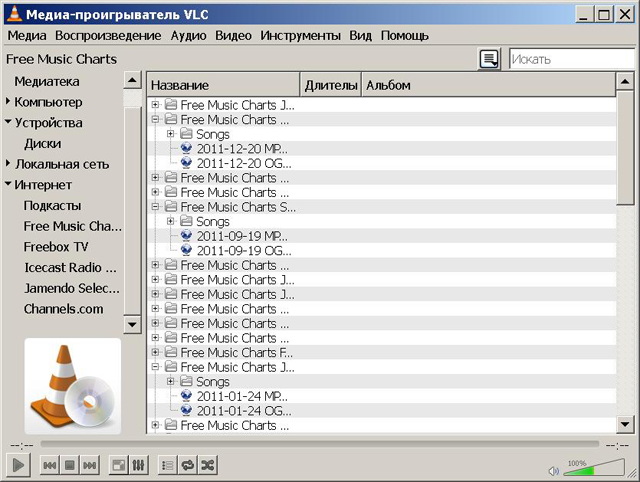Click the VLC cone album art thumbnail
Viewport: 640px width, 482px height.
tap(73, 386)
